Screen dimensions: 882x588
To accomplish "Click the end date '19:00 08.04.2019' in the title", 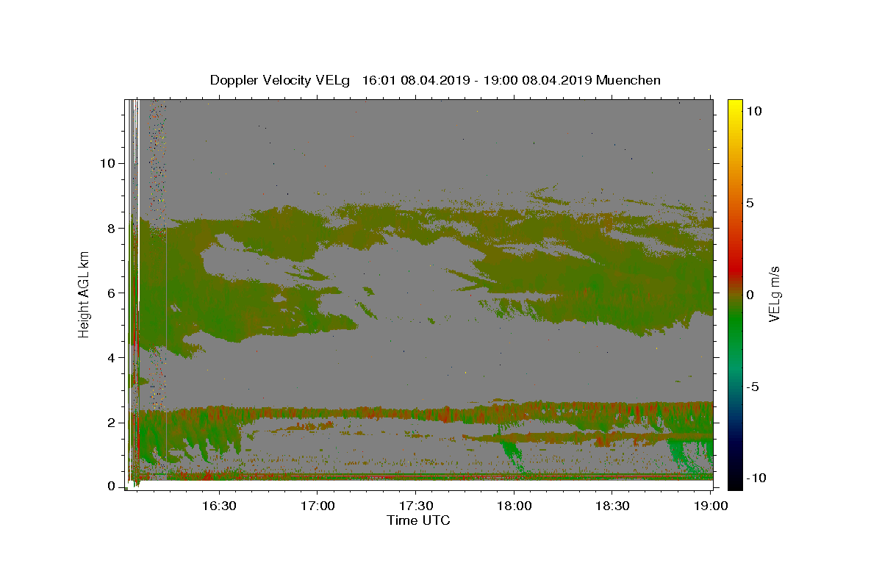I will coord(538,80).
